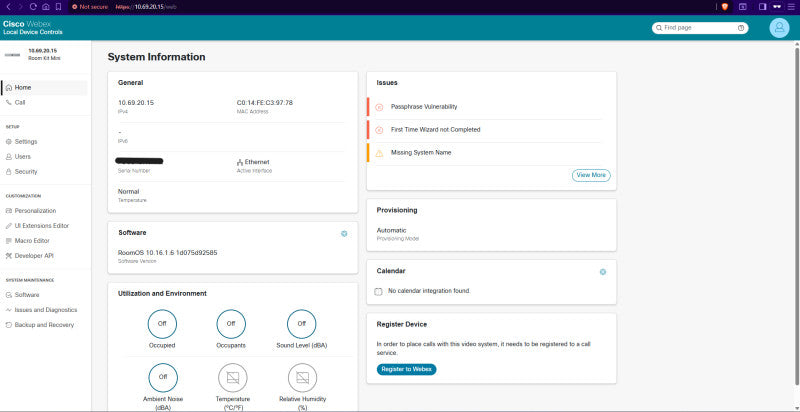
Task: Toggle the browser sidebar panel icon
Action: 763,7
